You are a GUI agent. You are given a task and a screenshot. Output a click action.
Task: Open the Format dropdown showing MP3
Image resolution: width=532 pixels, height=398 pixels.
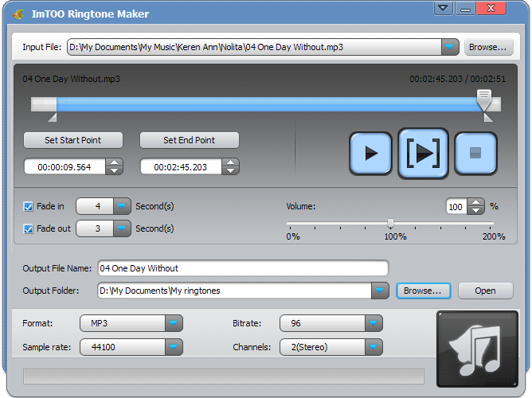click(174, 323)
